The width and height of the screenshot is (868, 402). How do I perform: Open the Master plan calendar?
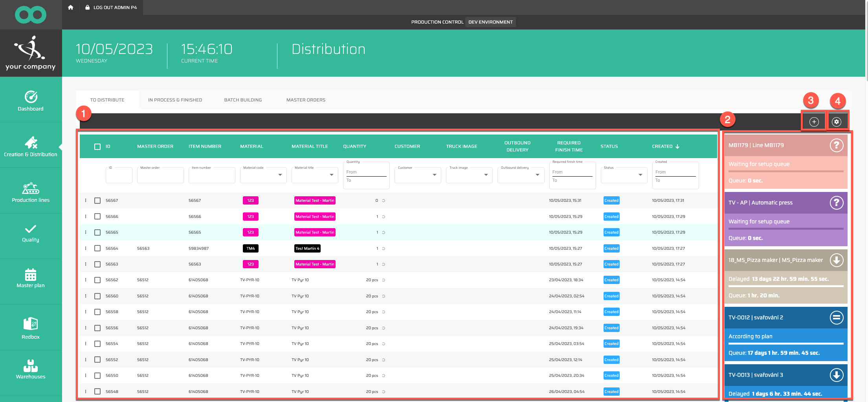pos(31,278)
